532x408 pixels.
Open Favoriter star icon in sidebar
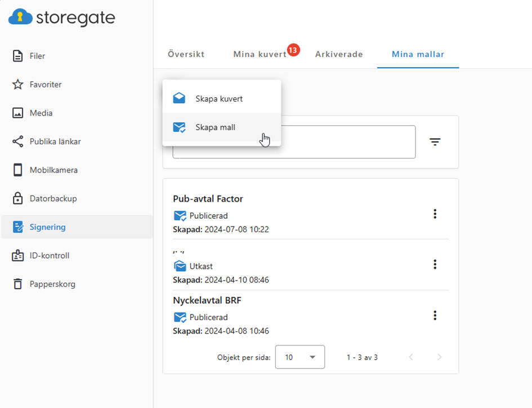(x=18, y=85)
